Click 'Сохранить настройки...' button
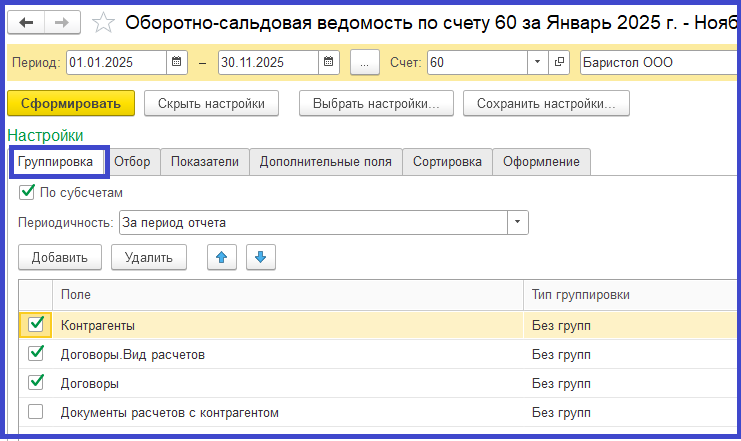The width and height of the screenshot is (741, 441). (x=546, y=103)
